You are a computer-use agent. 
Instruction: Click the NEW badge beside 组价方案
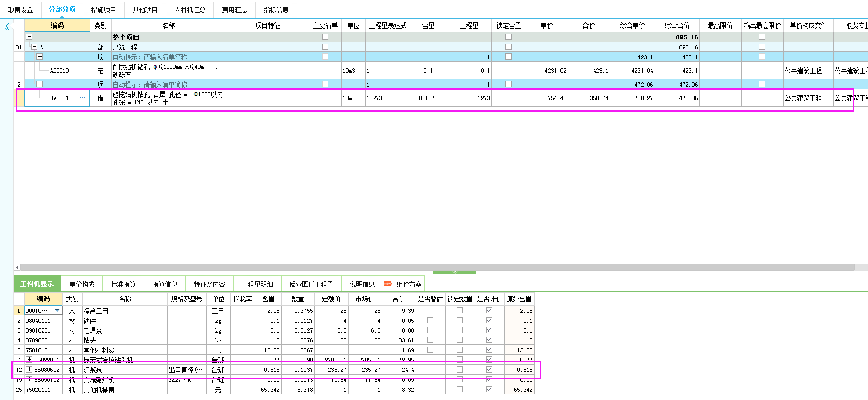[x=388, y=284]
